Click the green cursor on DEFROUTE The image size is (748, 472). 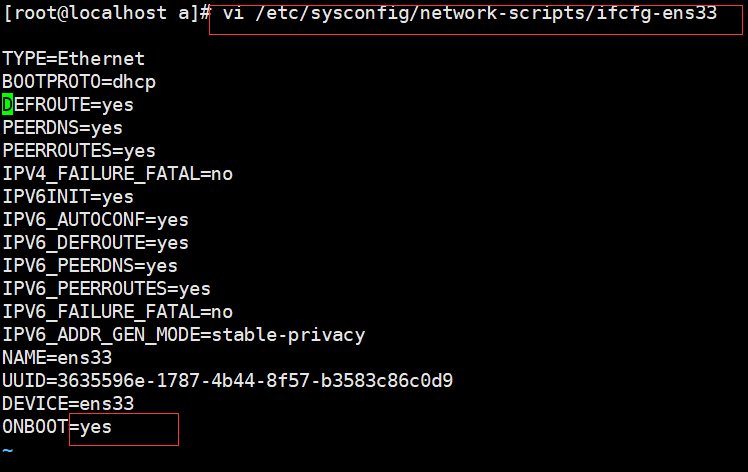[x=8, y=105]
